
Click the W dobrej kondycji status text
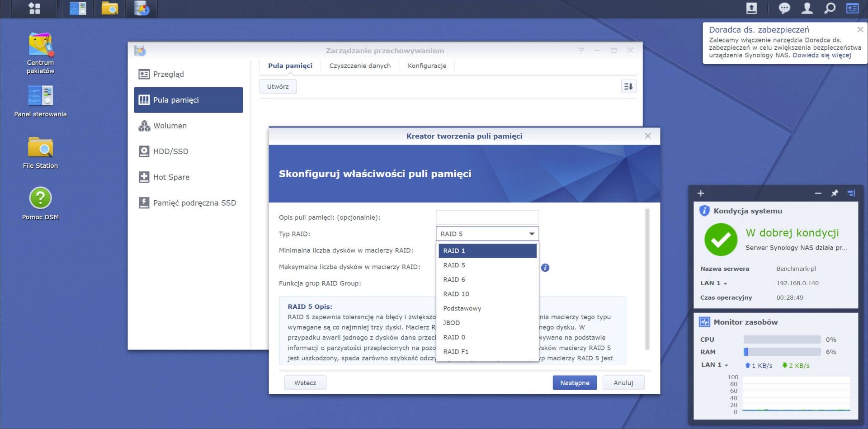coord(792,233)
